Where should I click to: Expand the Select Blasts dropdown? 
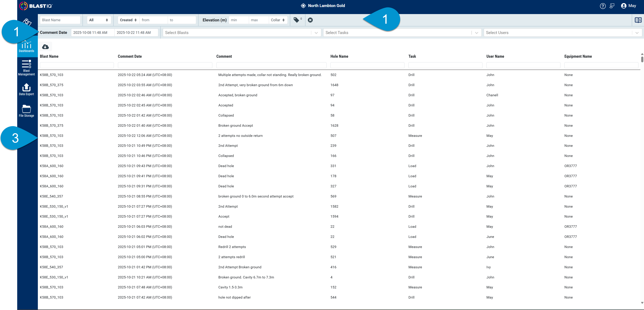pyautogui.click(x=242, y=33)
